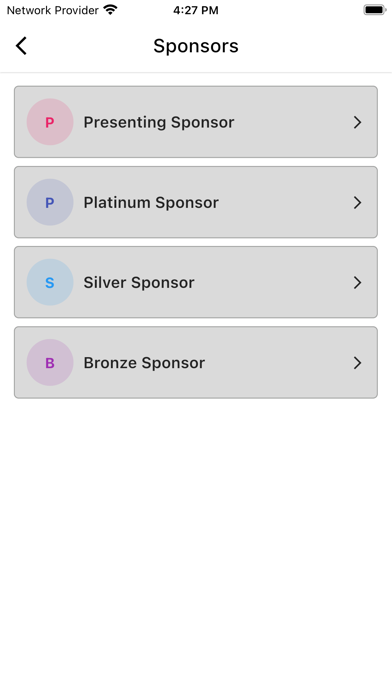Tap the battery indicator icon

pos(375,10)
